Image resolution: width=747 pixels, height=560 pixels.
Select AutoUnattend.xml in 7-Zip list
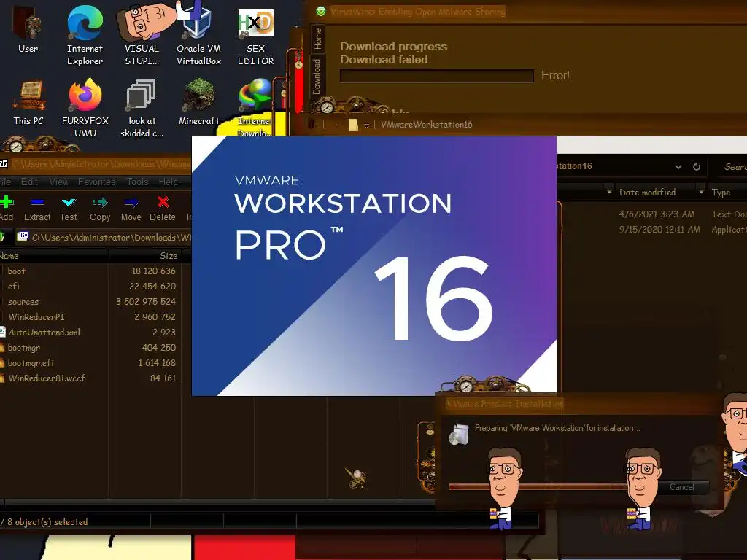(44, 332)
